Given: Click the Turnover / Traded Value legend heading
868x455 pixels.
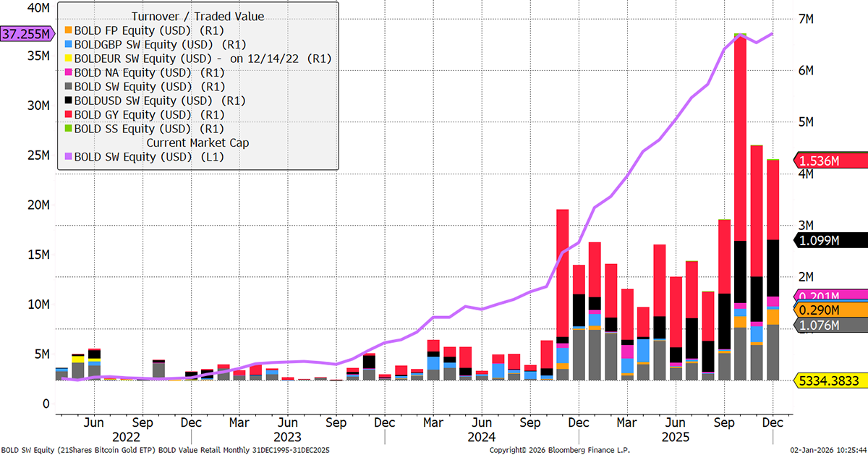Looking at the screenshot, I should (197, 16).
